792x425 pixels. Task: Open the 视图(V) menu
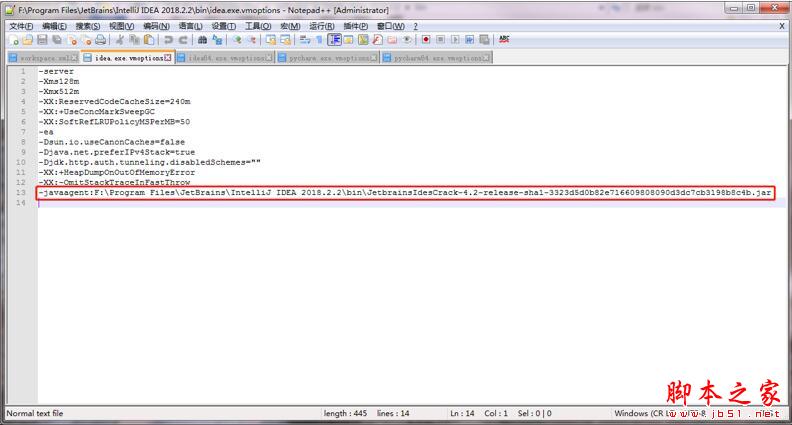122,26
